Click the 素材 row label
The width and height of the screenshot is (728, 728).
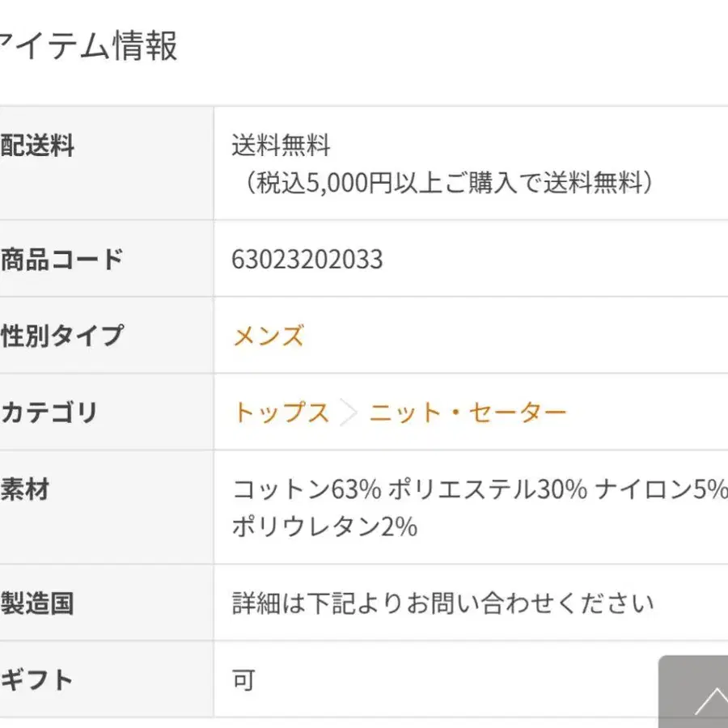click(25, 489)
